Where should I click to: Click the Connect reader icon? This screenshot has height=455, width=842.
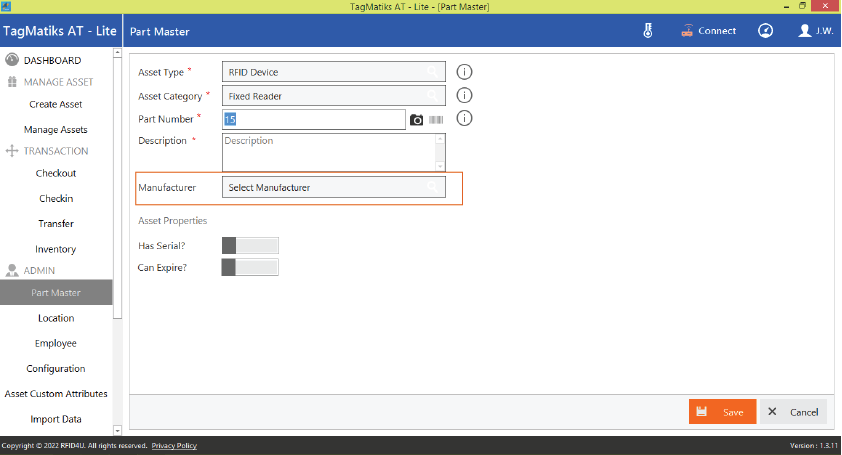point(687,31)
